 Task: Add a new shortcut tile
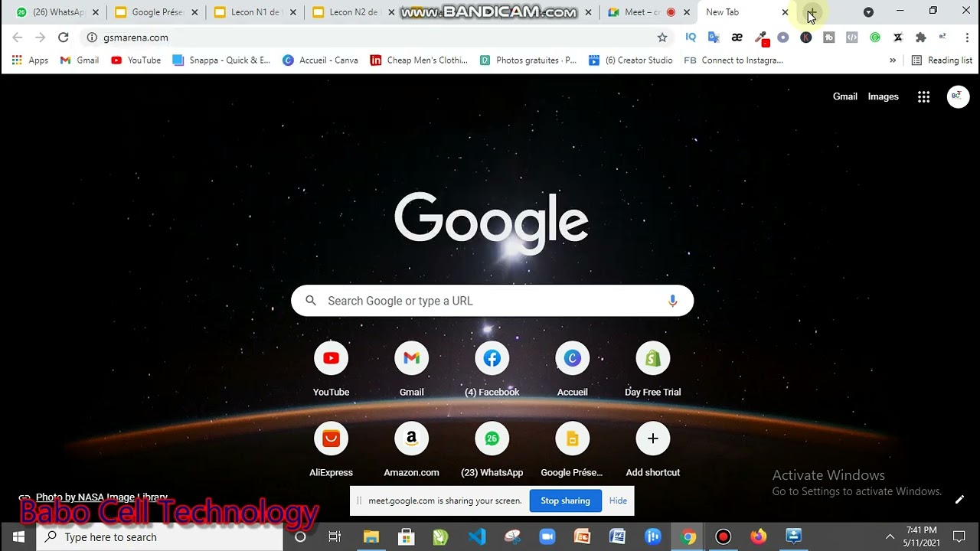coord(652,449)
